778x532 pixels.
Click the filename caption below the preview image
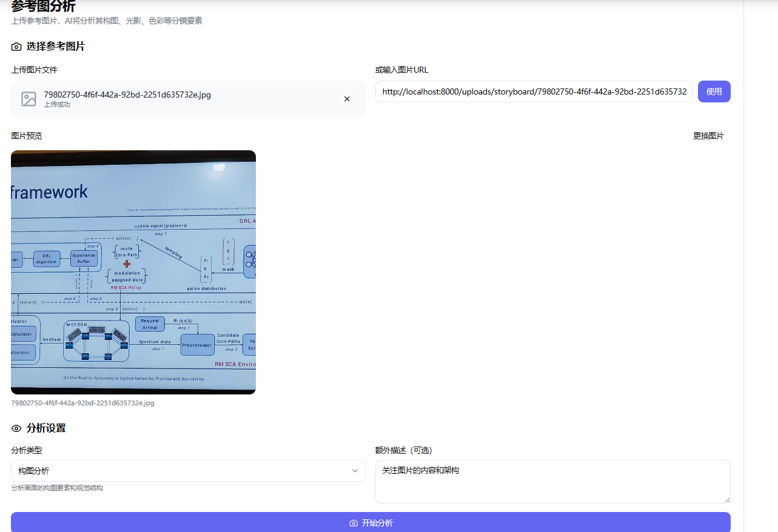click(x=82, y=403)
